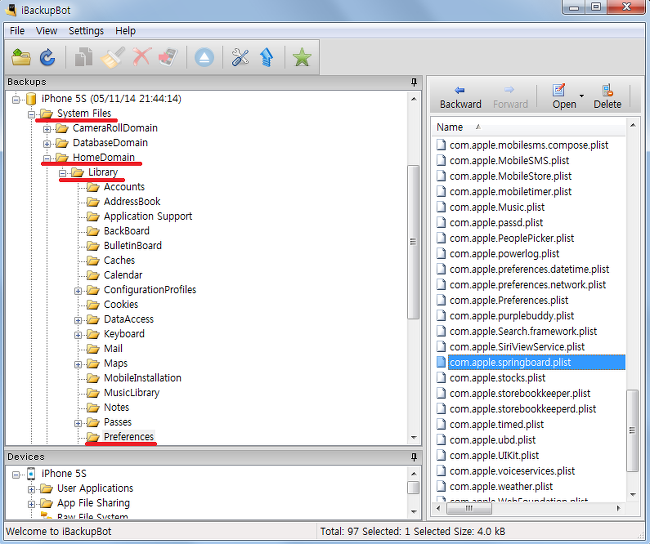
Task: Expand the Keyboard folder
Action: coord(78,335)
